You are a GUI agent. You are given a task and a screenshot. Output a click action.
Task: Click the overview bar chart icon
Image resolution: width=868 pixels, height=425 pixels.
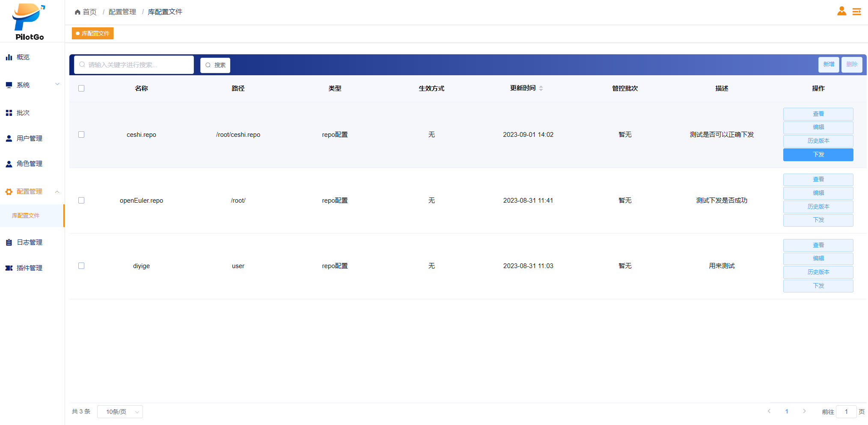click(x=9, y=57)
